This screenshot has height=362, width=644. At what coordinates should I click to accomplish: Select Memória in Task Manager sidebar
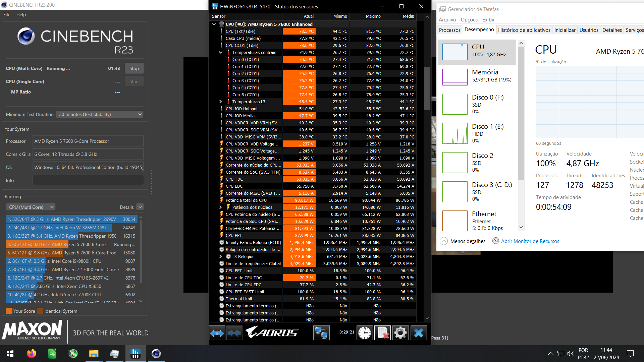[477, 76]
